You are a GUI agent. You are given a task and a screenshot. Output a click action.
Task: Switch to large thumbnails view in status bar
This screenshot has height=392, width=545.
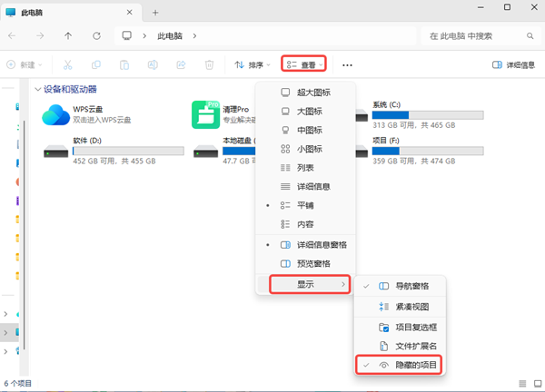tap(538, 384)
